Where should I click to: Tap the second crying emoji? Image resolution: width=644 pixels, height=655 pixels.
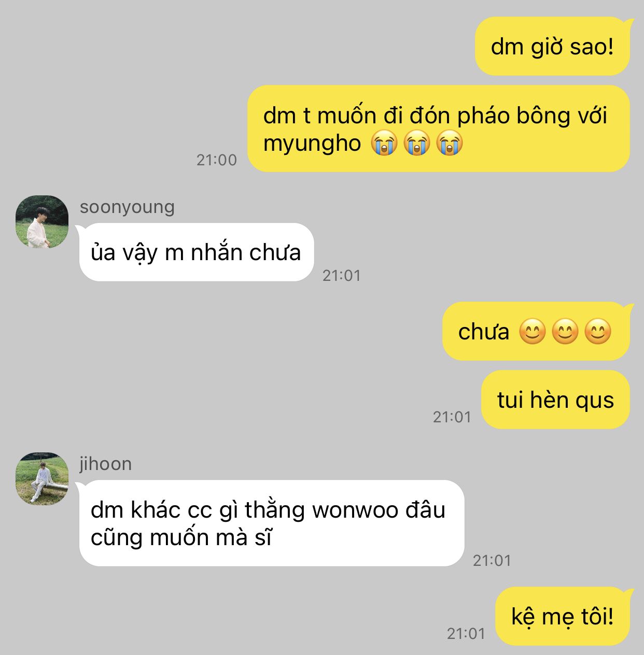point(416,143)
